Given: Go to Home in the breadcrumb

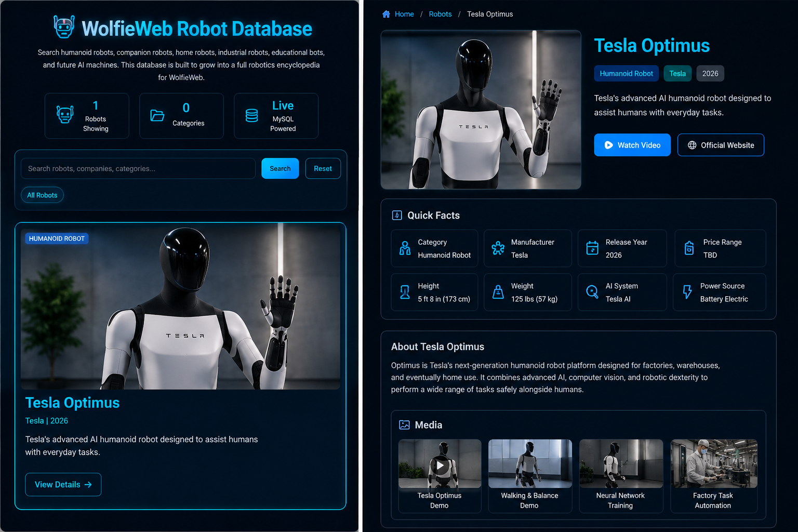Looking at the screenshot, I should tap(404, 14).
